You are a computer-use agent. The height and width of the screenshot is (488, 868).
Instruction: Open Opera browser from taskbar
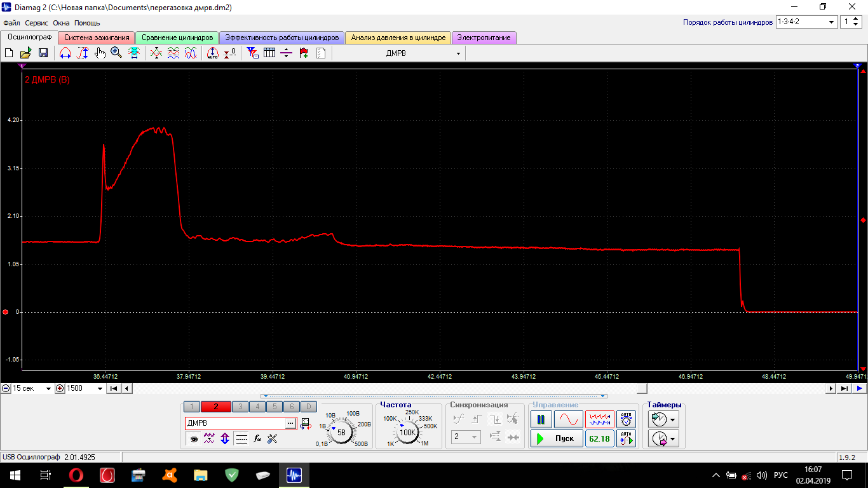click(76, 475)
